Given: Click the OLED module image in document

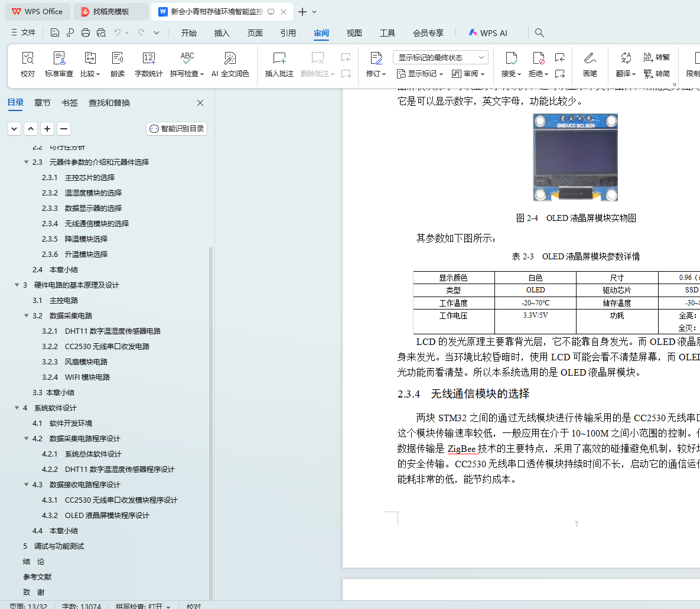Looking at the screenshot, I should click(x=575, y=157).
